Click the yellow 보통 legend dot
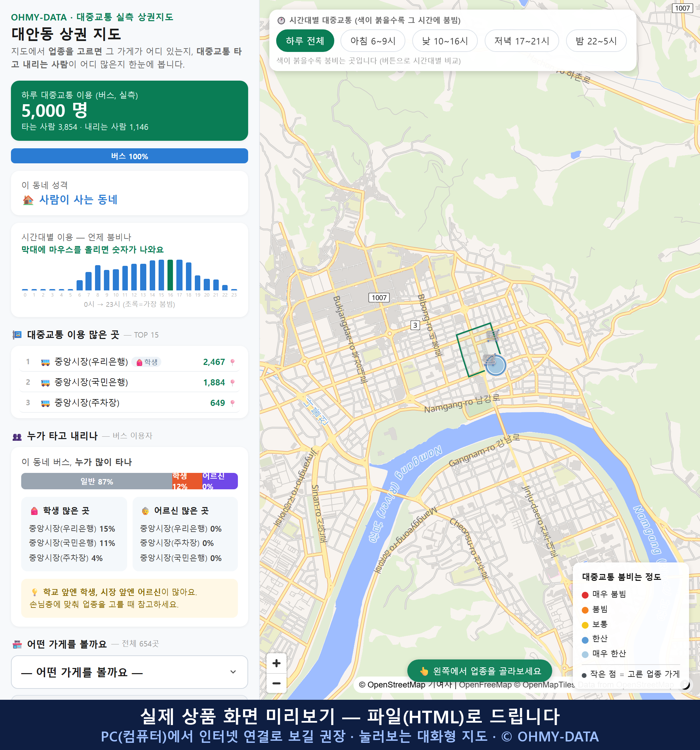 pos(585,625)
